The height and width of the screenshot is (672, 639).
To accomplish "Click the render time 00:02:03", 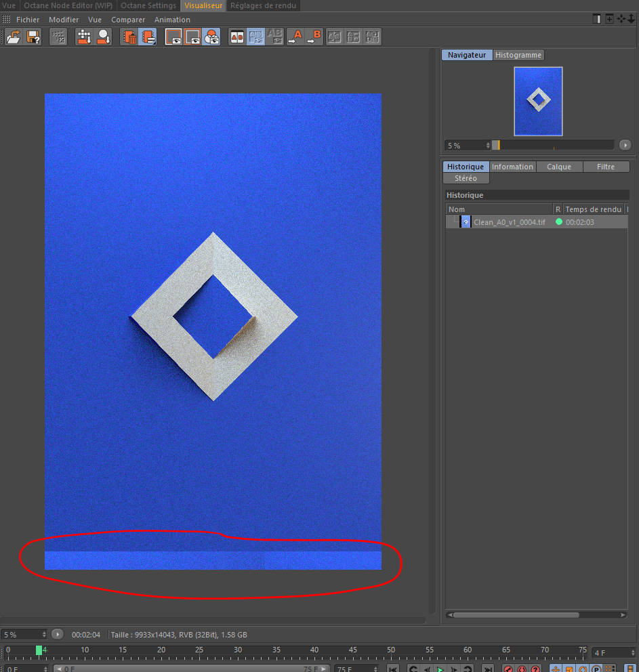I will (579, 222).
